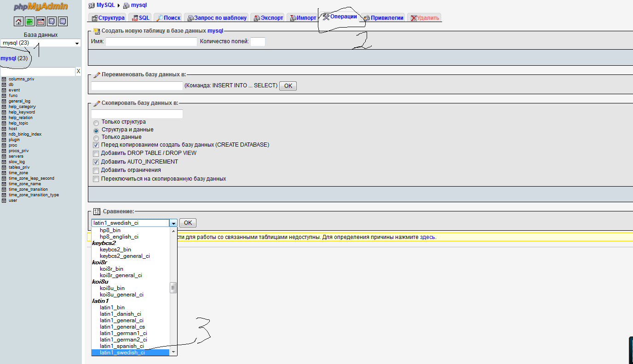Select the 'Структура и данные' radio button
This screenshot has height=364, width=633.
pos(96,130)
